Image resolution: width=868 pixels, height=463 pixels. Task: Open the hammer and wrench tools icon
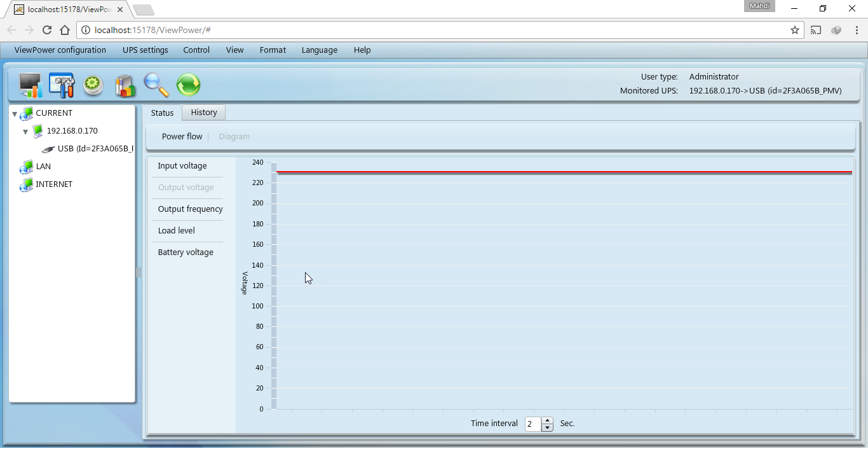(62, 85)
